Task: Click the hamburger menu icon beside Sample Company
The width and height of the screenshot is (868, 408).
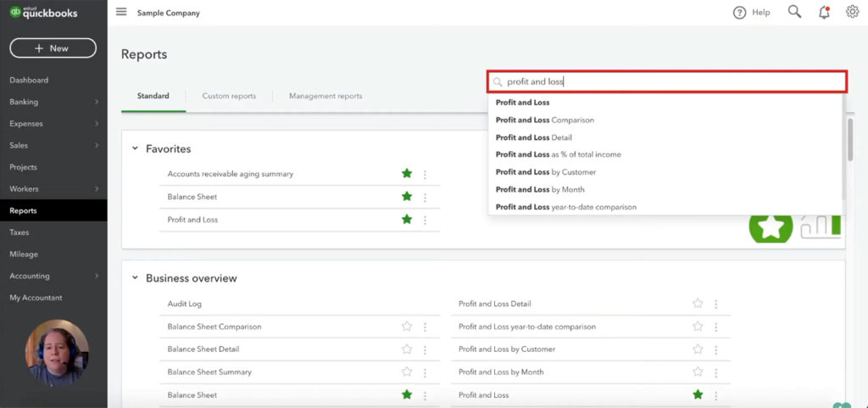Action: point(121,12)
